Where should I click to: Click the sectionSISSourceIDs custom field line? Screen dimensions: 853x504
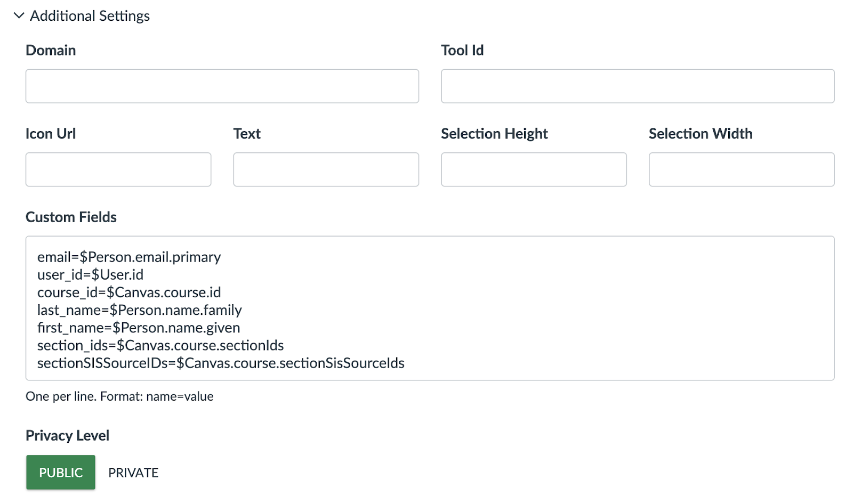[221, 363]
